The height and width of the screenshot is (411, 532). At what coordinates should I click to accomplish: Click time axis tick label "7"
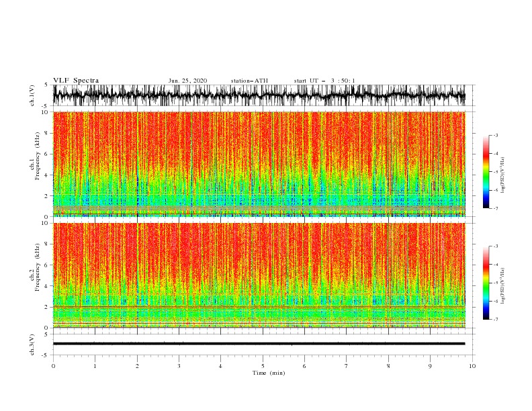pos(347,366)
